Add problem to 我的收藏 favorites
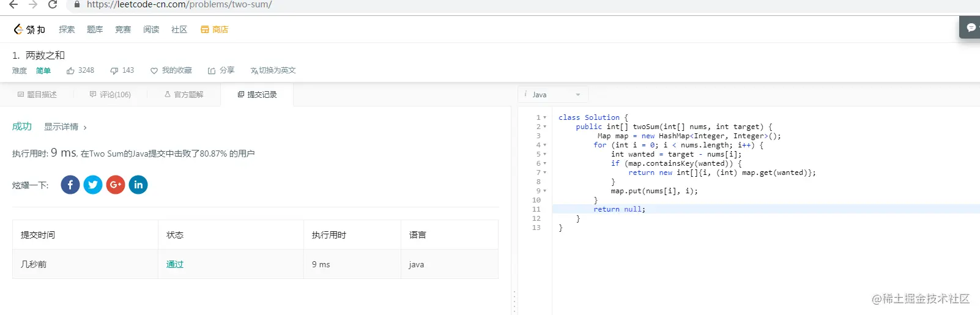 coord(171,70)
